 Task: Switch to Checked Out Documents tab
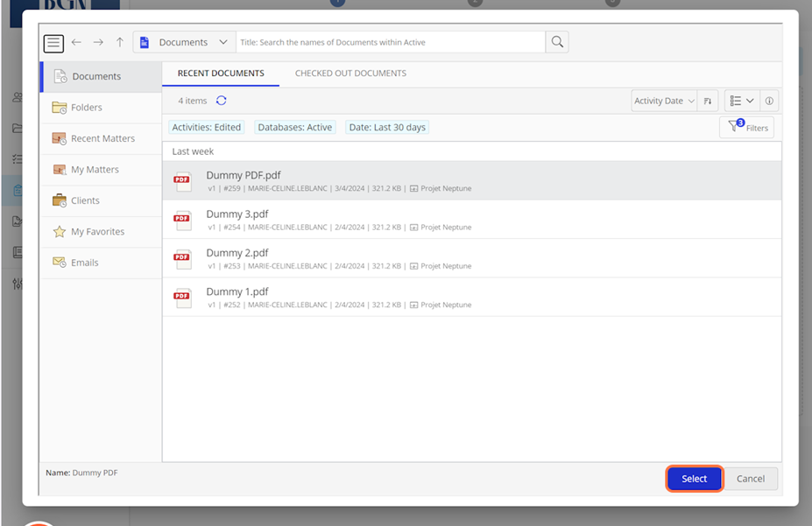[x=350, y=74]
